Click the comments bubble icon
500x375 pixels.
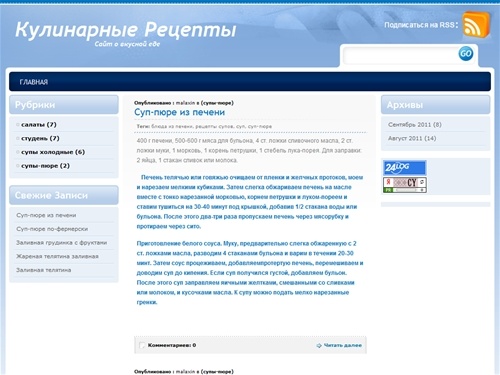pos(142,345)
